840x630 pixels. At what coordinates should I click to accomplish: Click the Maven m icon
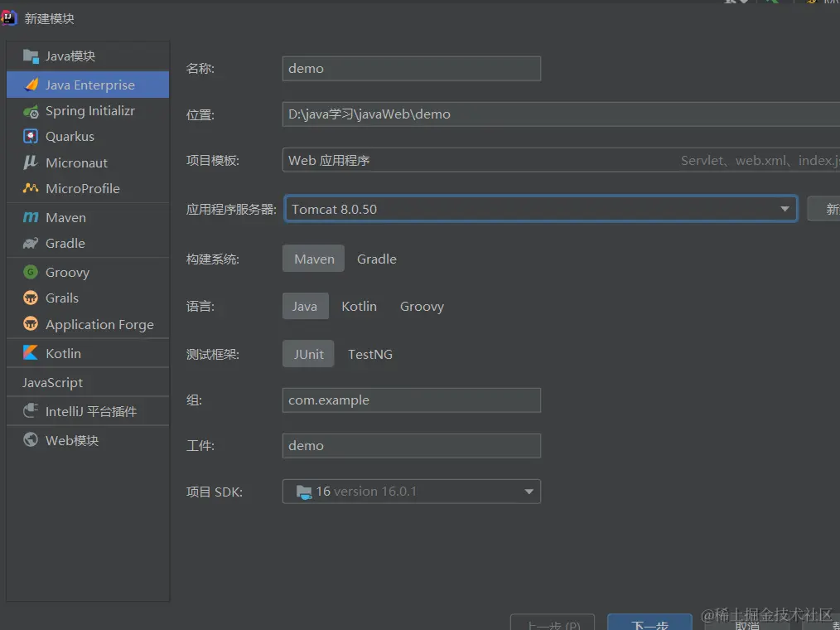(x=31, y=217)
